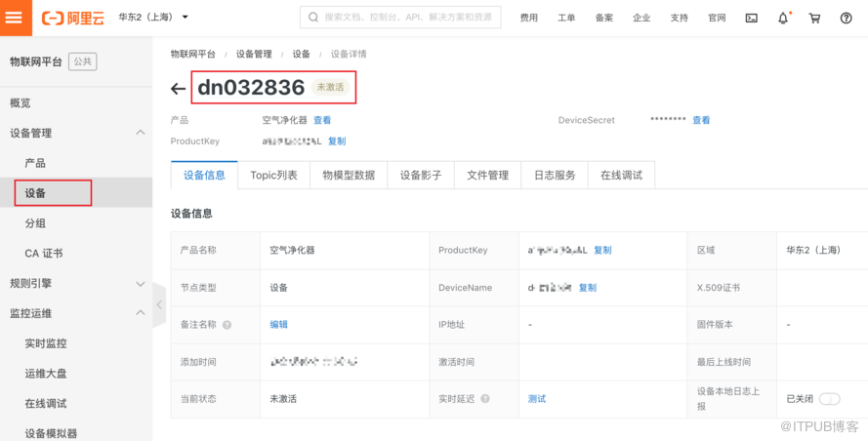Toggle the 设备本地日志上报 switch

[x=829, y=399]
